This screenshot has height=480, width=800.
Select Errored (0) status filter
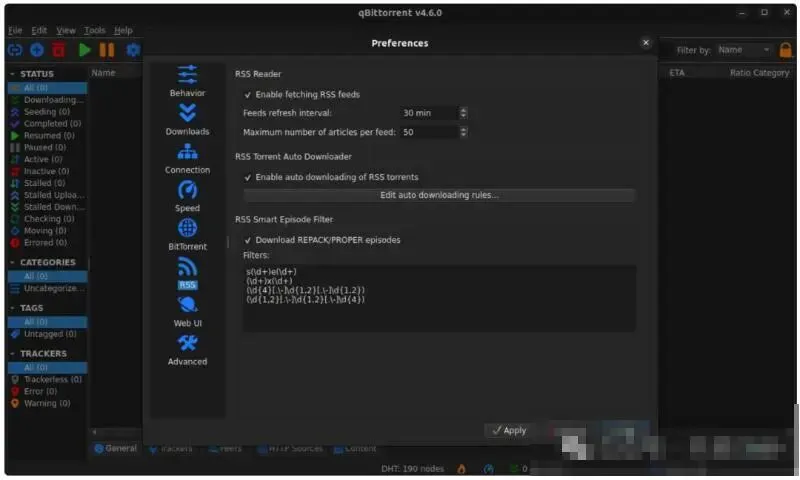coord(47,243)
